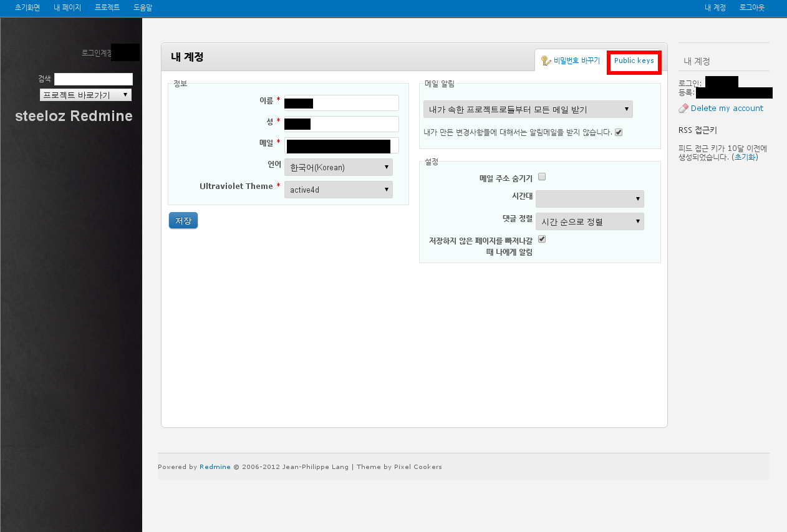The height and width of the screenshot is (532, 787).
Task: Open the Ultraviolet Theme dropdown
Action: 339,190
